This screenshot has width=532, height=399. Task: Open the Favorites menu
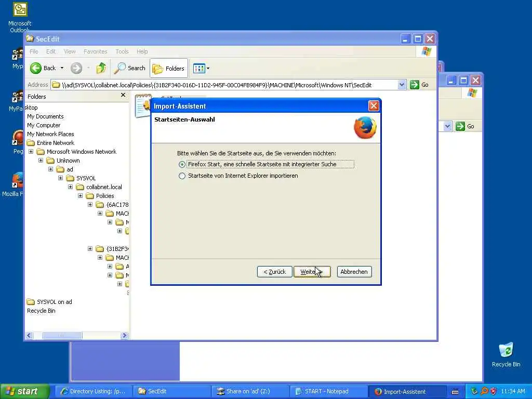pyautogui.click(x=96, y=51)
